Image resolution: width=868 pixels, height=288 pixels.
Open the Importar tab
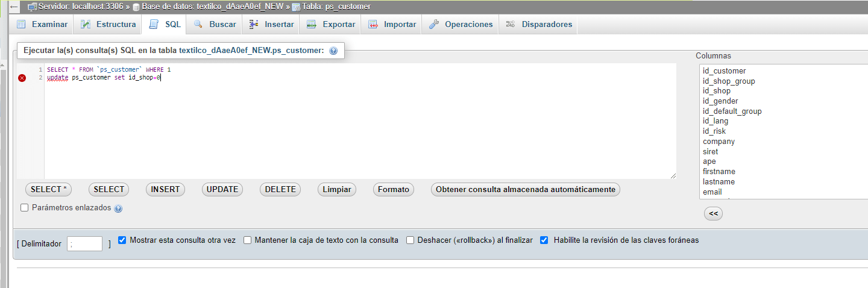click(392, 24)
